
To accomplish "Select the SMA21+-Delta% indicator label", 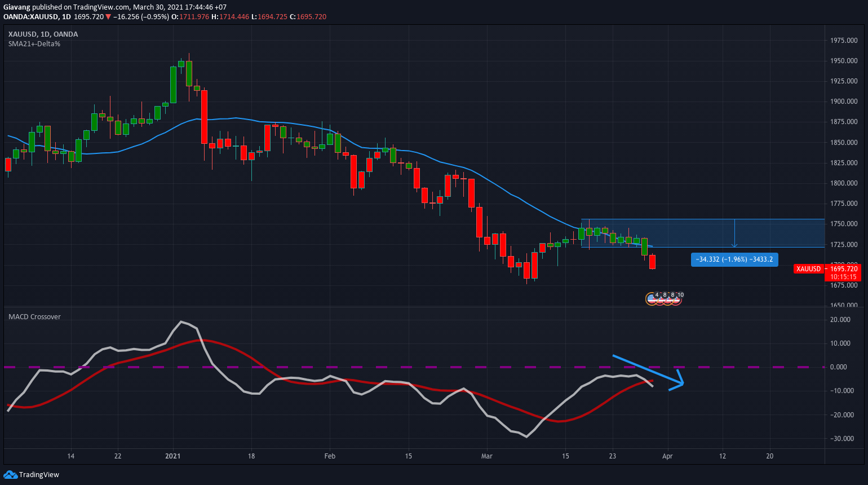I will click(x=34, y=44).
